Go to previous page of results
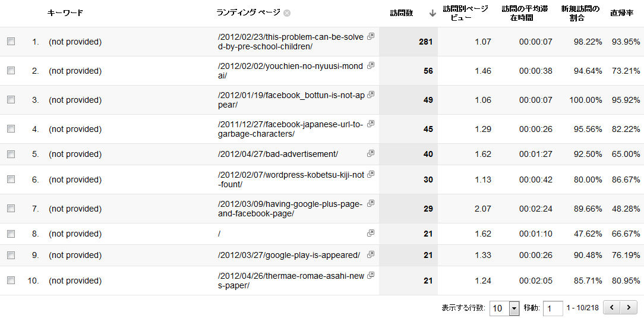Screen dimensions: 644x318 coord(612,308)
